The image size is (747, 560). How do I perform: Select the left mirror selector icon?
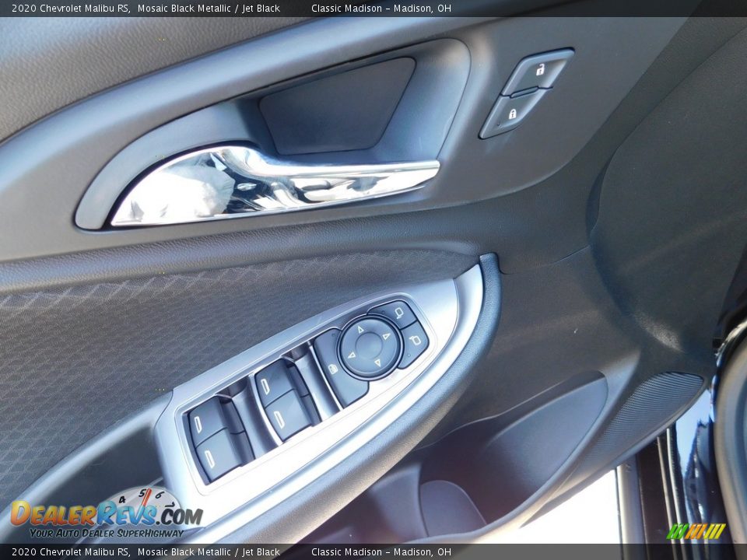[399, 312]
